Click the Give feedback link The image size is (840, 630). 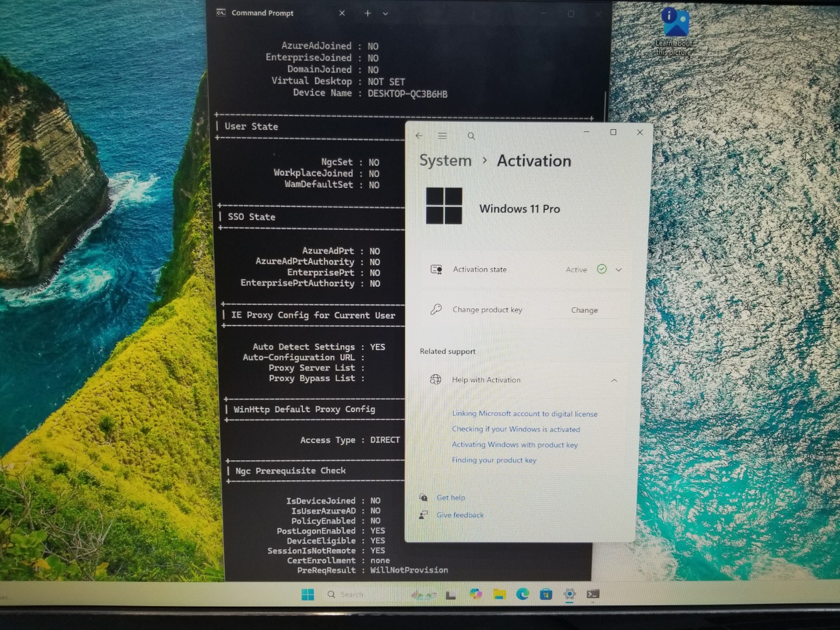(460, 515)
